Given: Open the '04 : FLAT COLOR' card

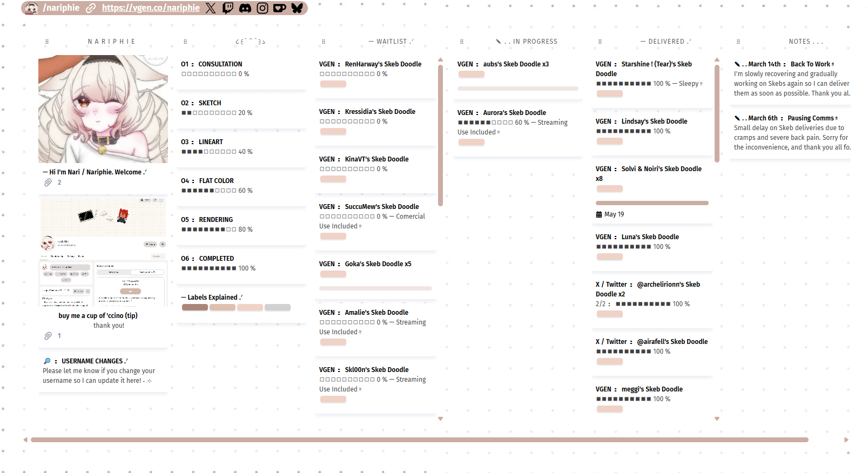Looking at the screenshot, I should tap(241, 189).
